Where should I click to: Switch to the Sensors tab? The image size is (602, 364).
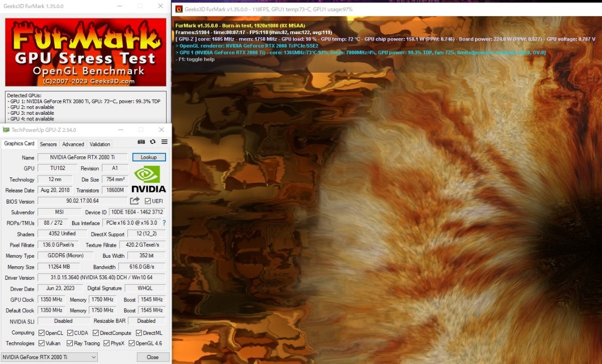point(49,144)
